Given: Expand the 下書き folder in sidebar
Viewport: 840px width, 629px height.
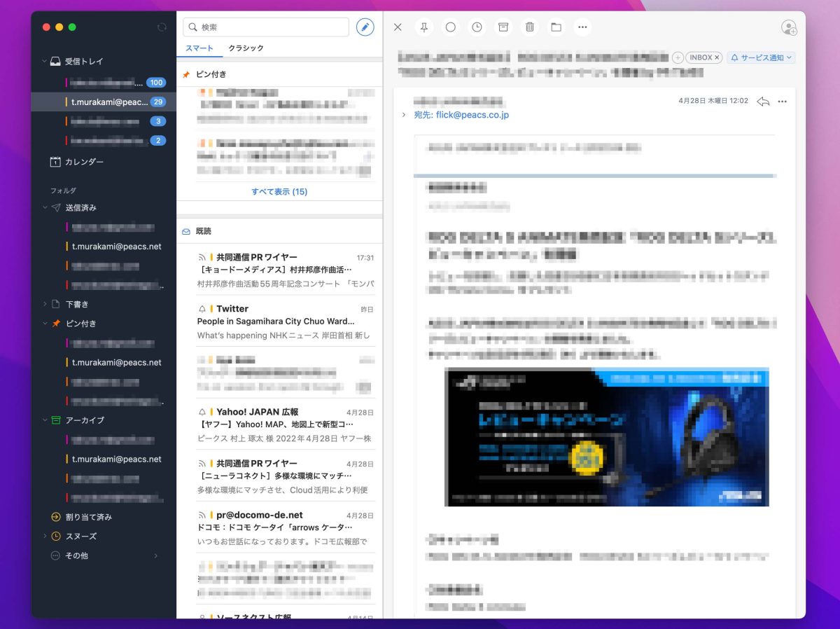Looking at the screenshot, I should 44,304.
